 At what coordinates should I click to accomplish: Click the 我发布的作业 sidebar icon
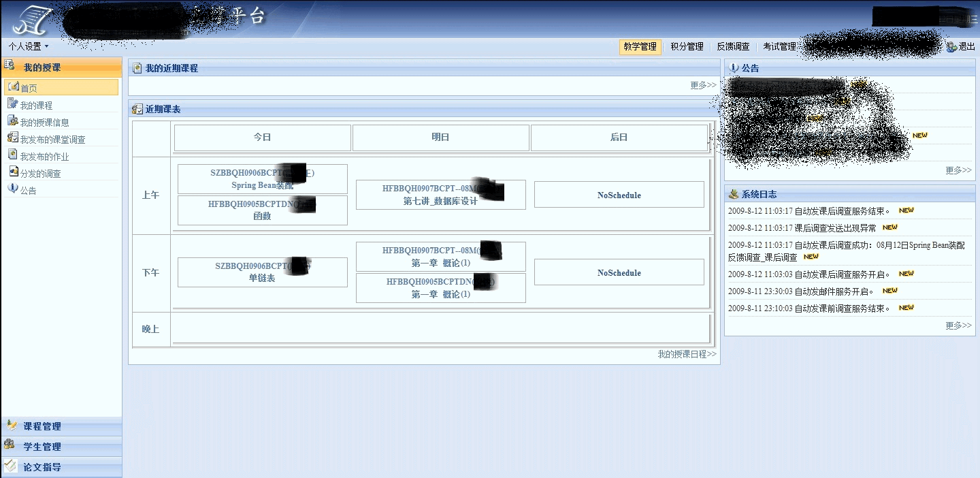13,155
